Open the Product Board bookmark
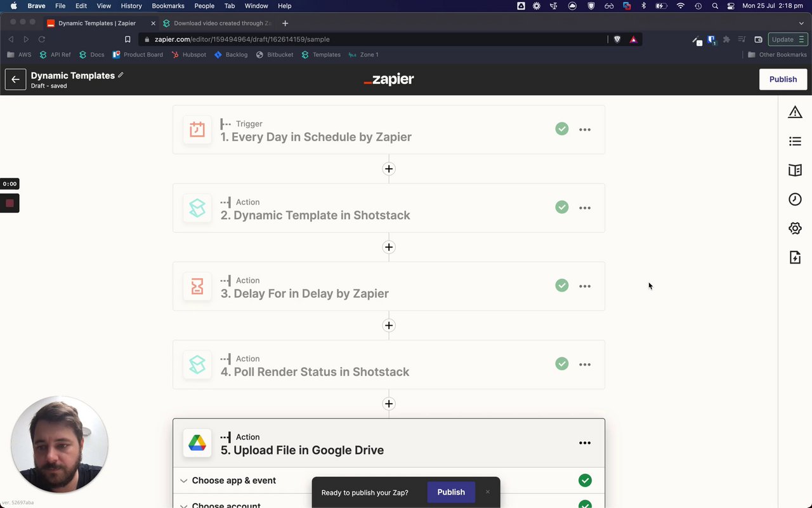This screenshot has width=812, height=508. point(138,55)
